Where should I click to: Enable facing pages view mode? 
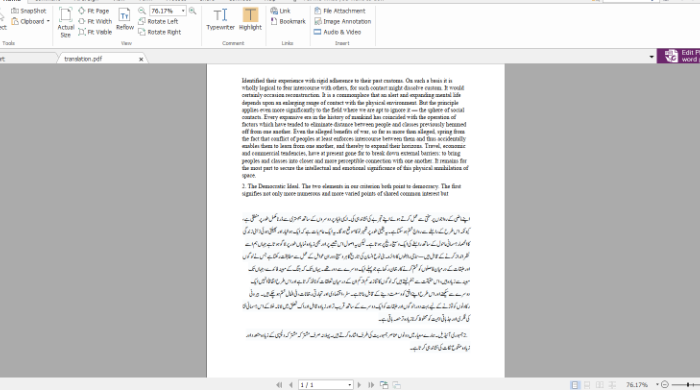pyautogui.click(x=600, y=385)
